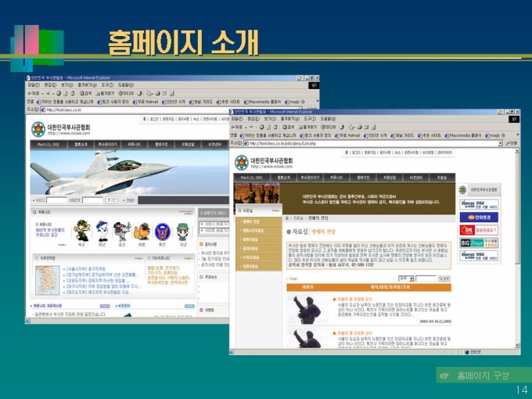
Task: Select 협회소개 tab in front site navigation
Action: tap(284, 178)
